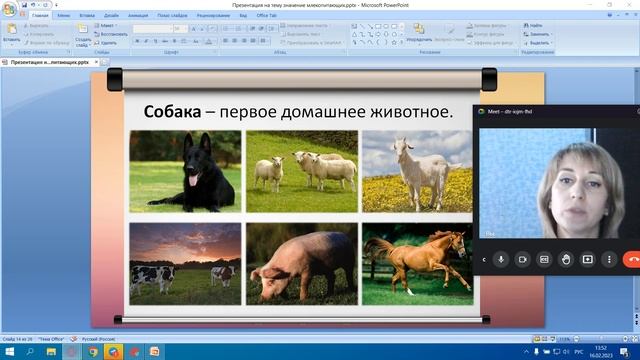
Task: Click the black dog picture on slide
Action: click(x=185, y=171)
